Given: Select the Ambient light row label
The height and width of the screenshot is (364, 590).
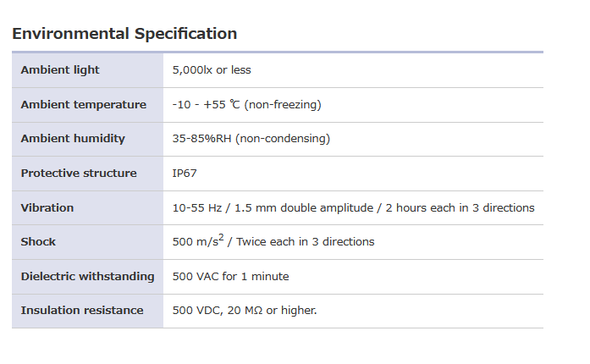Looking at the screenshot, I should click(x=60, y=70).
